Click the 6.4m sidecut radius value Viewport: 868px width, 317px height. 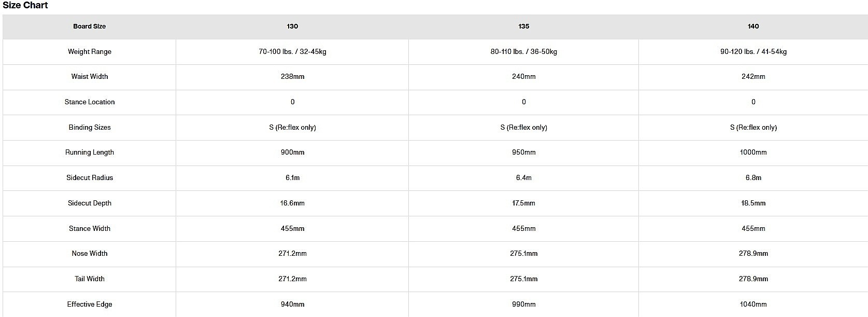[x=523, y=178]
